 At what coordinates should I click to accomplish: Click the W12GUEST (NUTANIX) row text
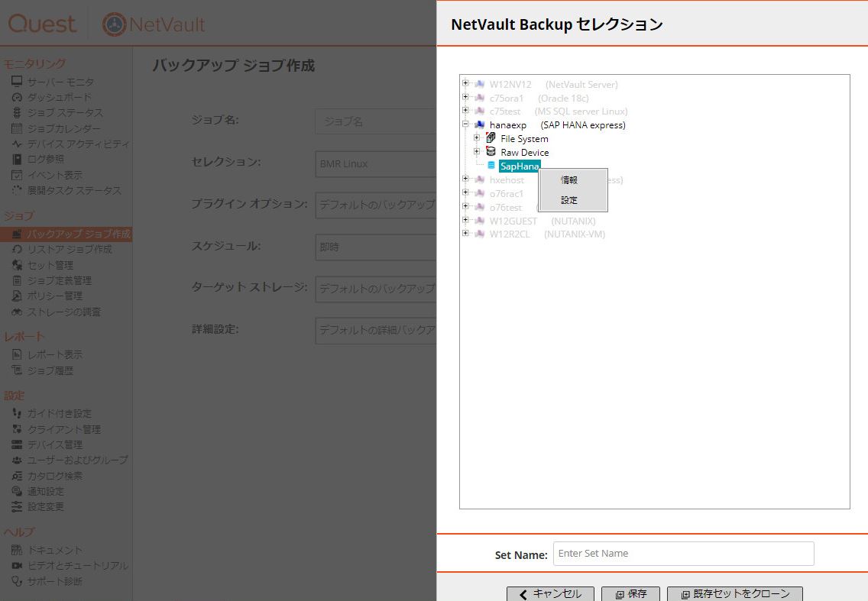click(x=542, y=221)
